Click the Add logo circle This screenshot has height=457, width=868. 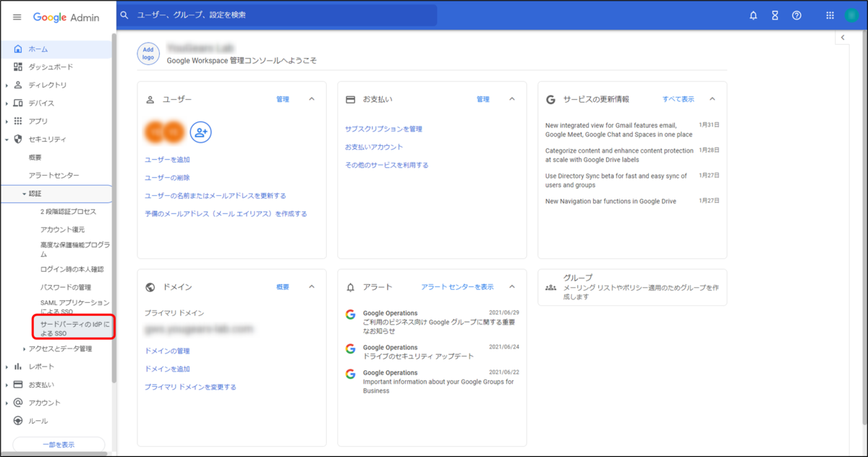coord(148,54)
